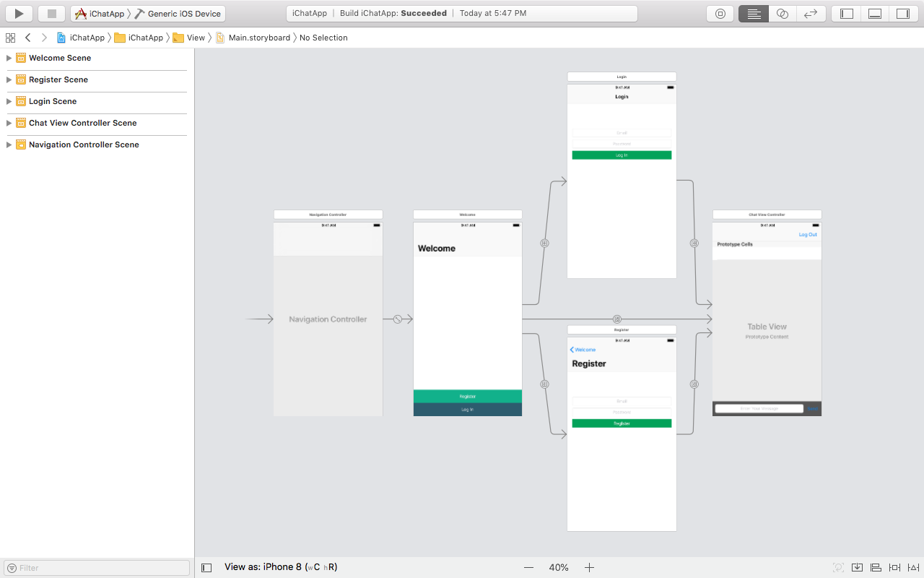Click plus to increase canvas zoom
This screenshot has height=578, width=924.
coord(589,567)
